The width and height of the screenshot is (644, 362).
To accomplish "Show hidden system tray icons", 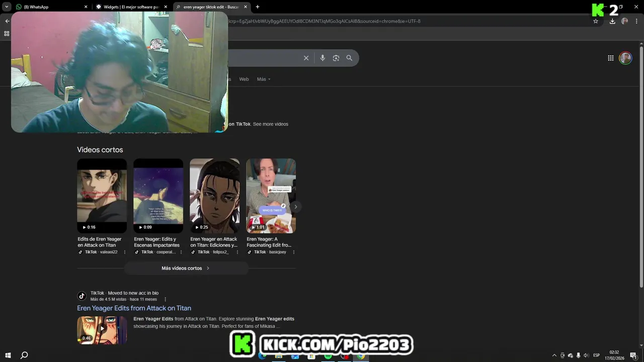I will coord(554,355).
